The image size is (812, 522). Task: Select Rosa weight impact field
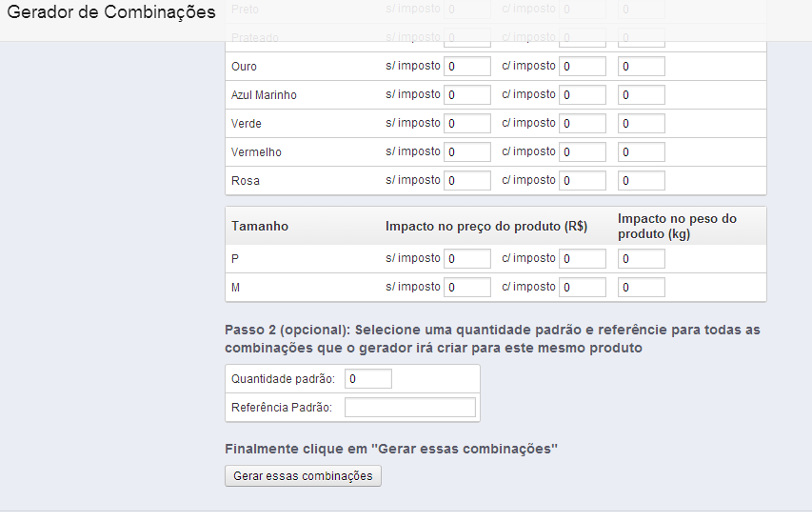coord(642,180)
